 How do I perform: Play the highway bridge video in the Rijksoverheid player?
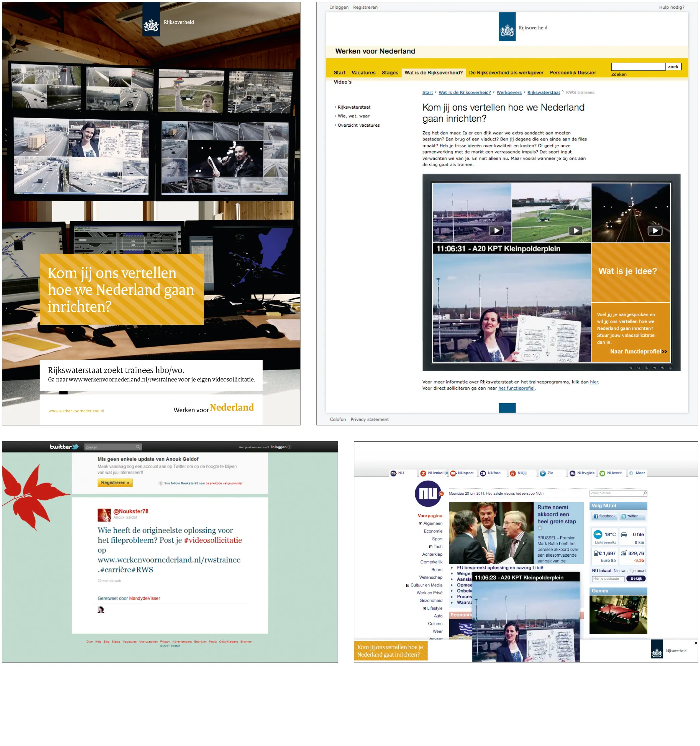(x=496, y=231)
